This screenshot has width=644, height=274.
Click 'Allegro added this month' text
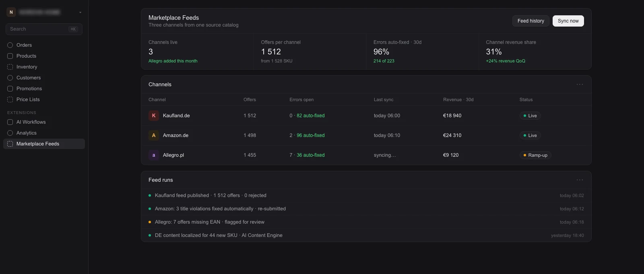(173, 61)
